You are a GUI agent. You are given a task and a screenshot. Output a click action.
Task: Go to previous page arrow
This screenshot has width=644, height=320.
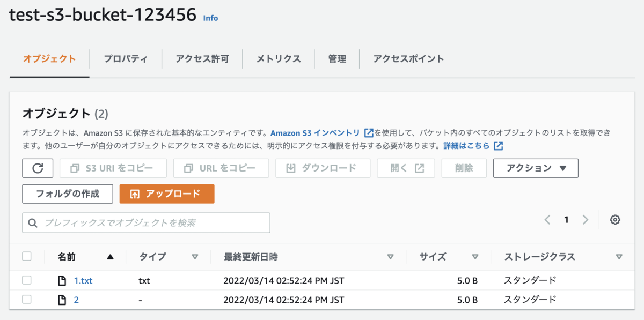(x=547, y=220)
